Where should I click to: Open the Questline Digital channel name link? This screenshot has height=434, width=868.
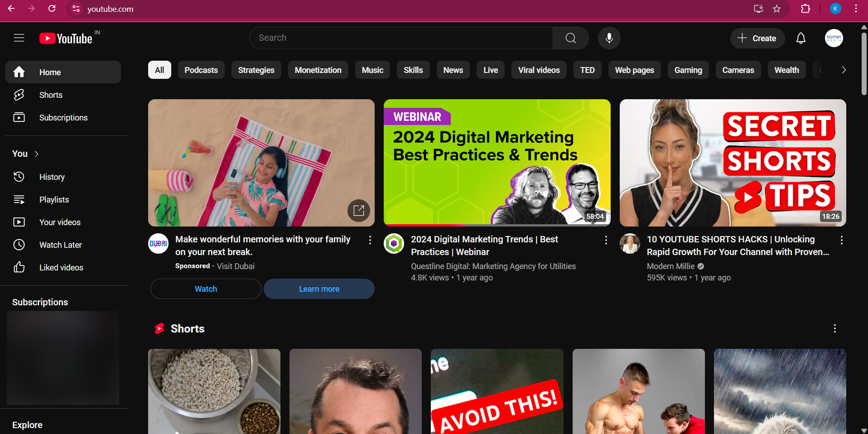[x=493, y=266]
